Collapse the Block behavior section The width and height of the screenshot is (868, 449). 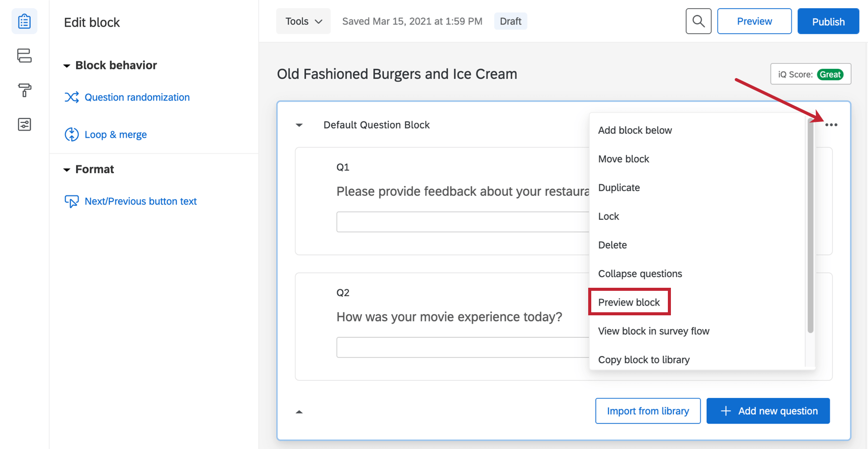66,66
